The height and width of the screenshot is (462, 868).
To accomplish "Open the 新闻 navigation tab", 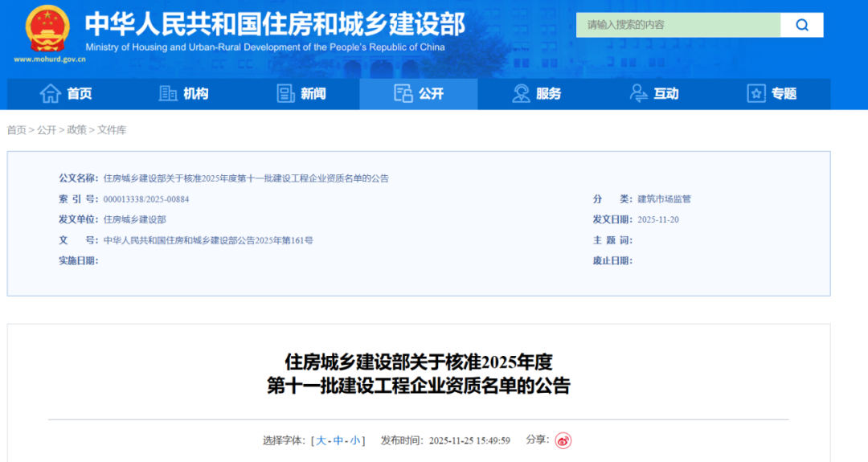I will (313, 94).
